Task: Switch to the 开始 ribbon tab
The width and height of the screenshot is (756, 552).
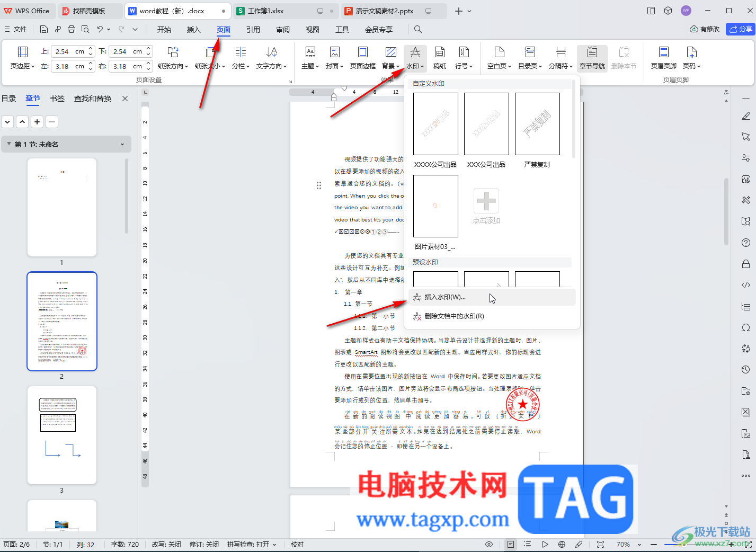Action: pyautogui.click(x=164, y=30)
